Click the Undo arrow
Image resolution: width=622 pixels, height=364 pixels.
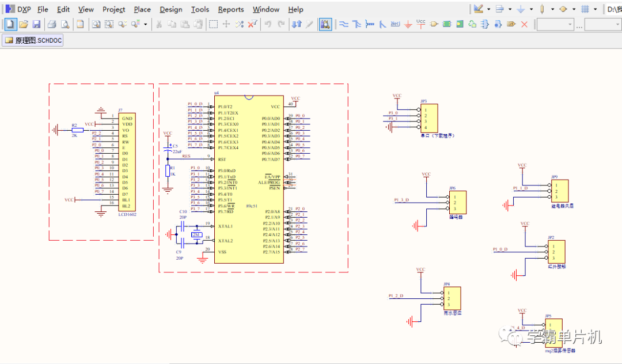[268, 24]
